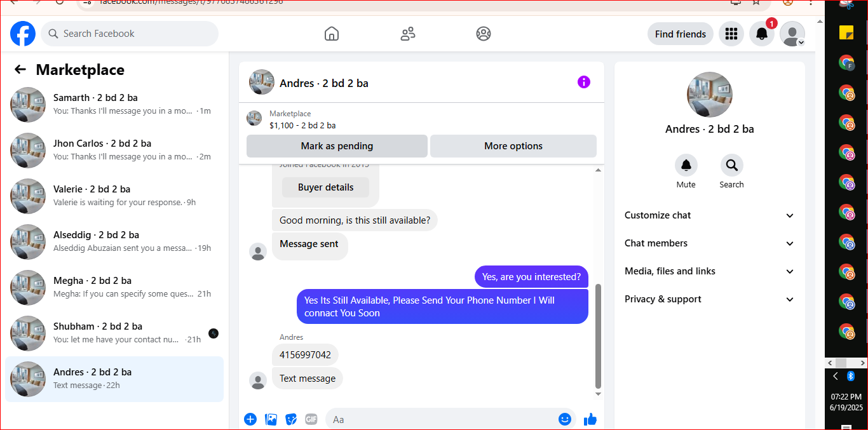Click the 'Yes Its Still Available' message bubble
Image resolution: width=868 pixels, height=430 pixels.
click(442, 307)
